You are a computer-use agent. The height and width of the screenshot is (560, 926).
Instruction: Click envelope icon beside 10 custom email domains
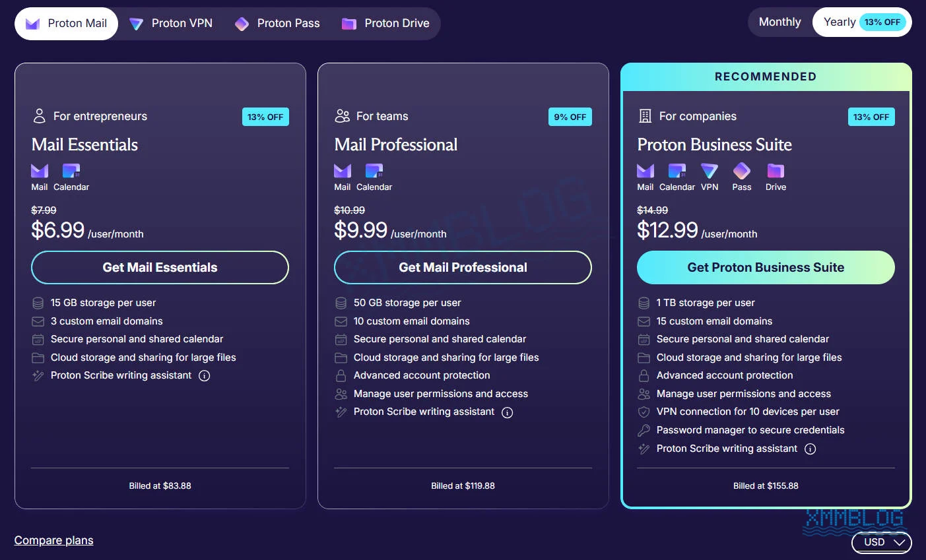341,321
